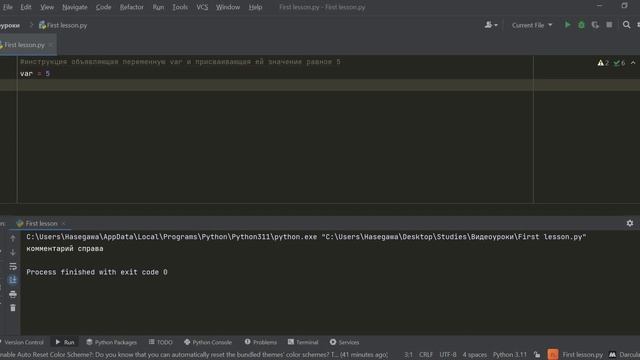Screen dimensions: 640x360
Task: Open the Terminal tool window
Action: pos(303,342)
